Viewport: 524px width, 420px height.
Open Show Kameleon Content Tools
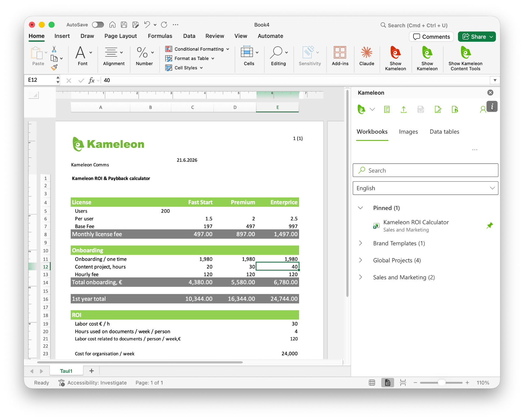point(465,58)
